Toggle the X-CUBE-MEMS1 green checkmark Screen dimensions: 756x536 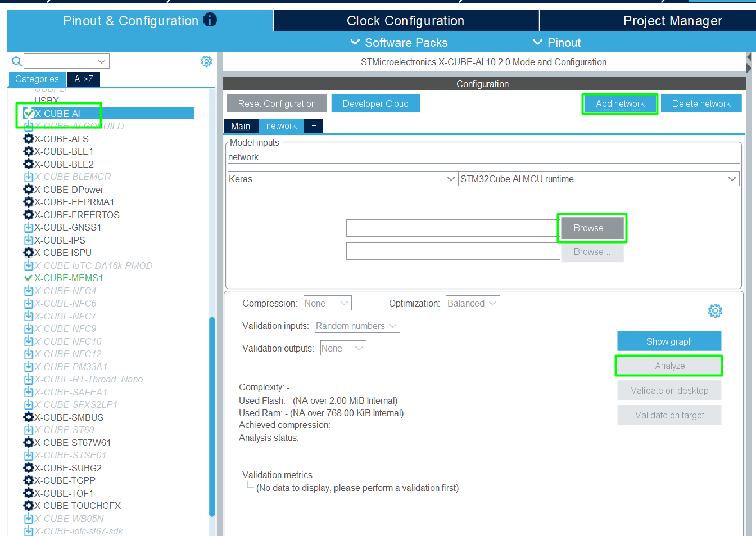(x=29, y=278)
